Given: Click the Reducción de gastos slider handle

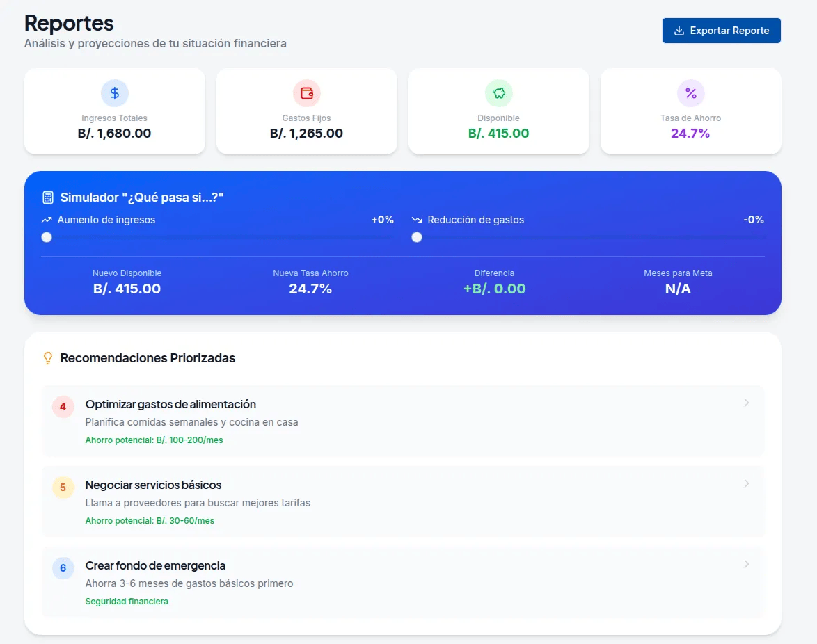Looking at the screenshot, I should pyautogui.click(x=417, y=237).
